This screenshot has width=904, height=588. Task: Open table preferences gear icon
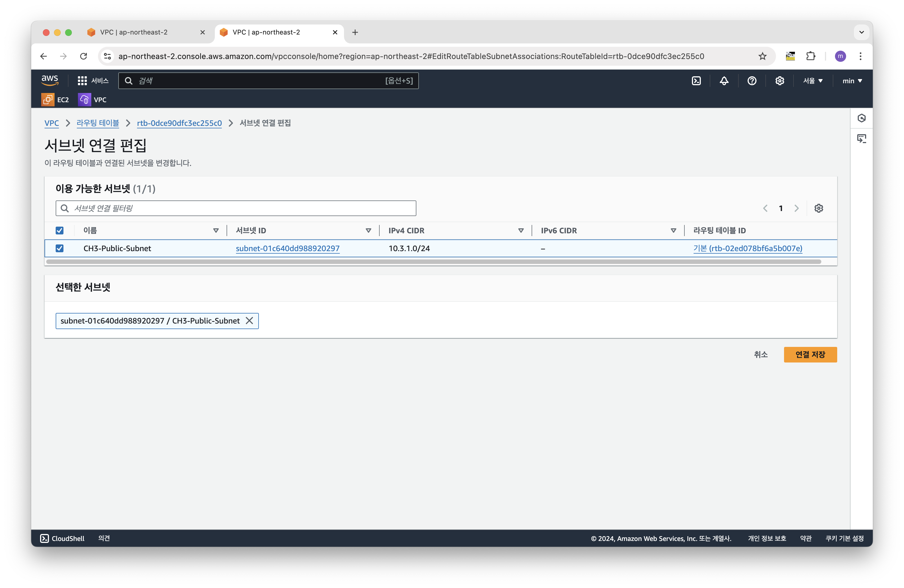[x=819, y=208]
